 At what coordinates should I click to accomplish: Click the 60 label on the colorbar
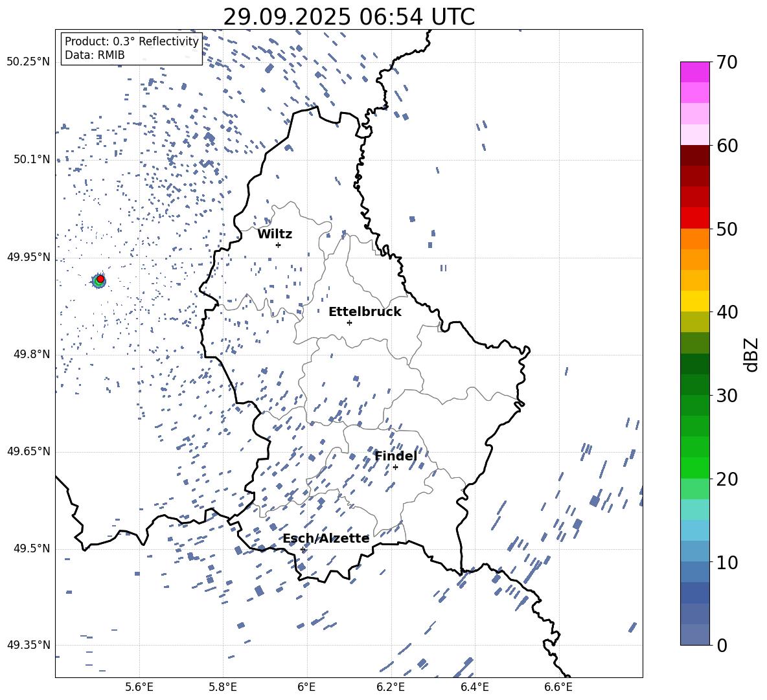click(727, 145)
